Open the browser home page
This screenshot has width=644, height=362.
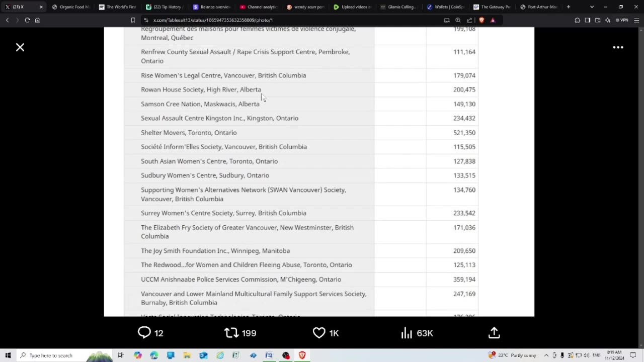37,20
